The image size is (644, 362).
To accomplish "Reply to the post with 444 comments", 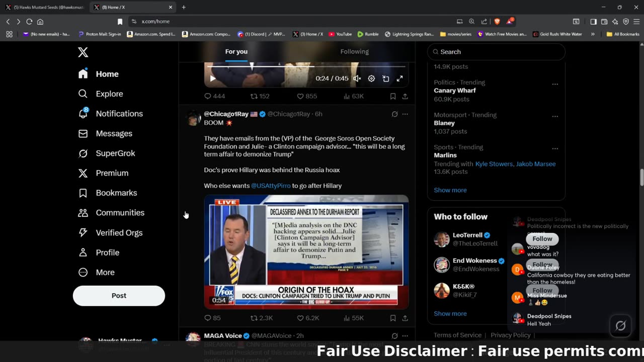I will click(214, 96).
